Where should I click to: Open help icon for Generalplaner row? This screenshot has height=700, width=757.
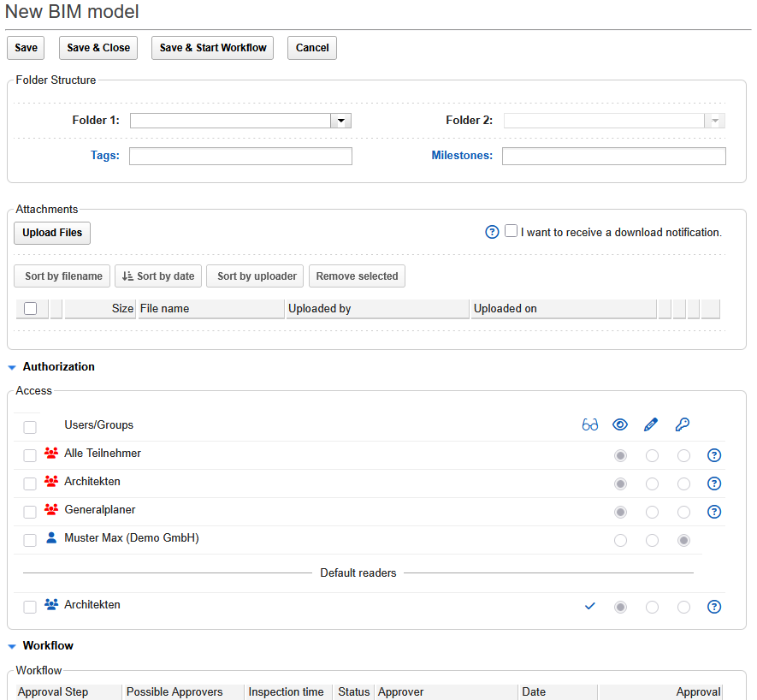(714, 512)
